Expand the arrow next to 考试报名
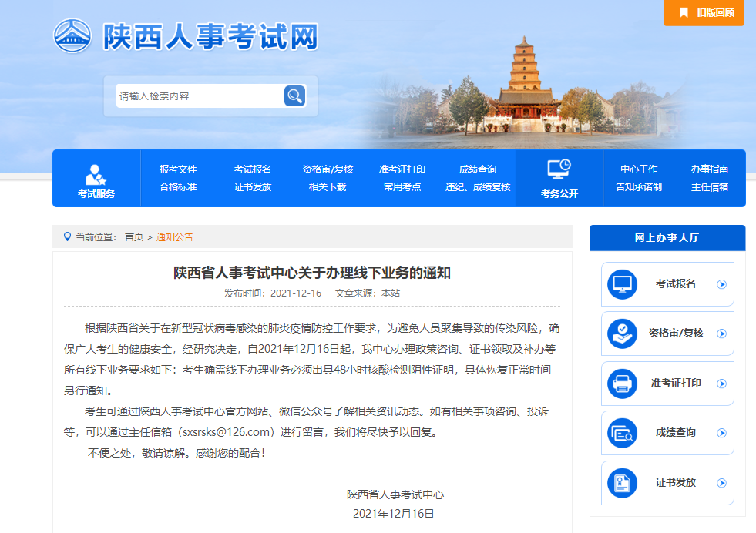The width and height of the screenshot is (756, 533). pyautogui.click(x=721, y=284)
